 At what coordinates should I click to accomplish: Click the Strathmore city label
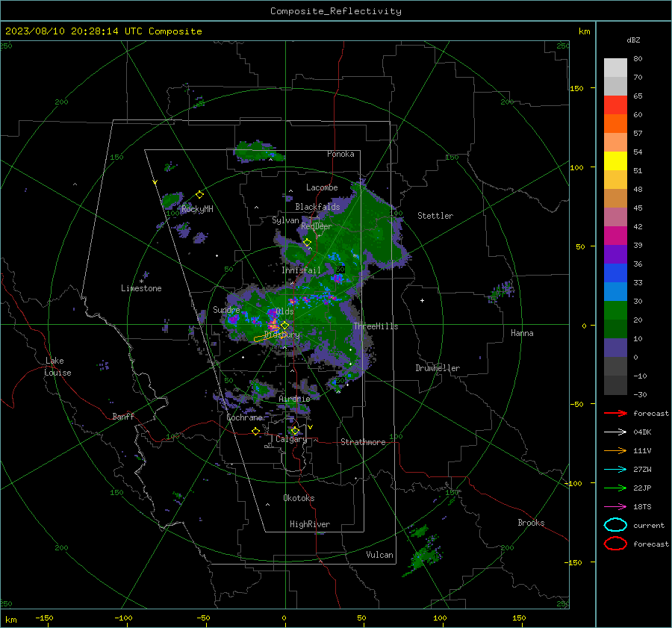point(363,442)
